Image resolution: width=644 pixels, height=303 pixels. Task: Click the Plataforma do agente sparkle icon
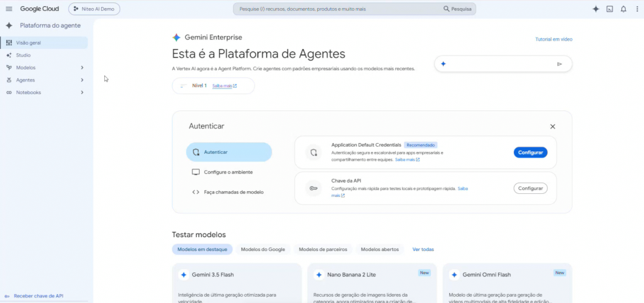9,26
